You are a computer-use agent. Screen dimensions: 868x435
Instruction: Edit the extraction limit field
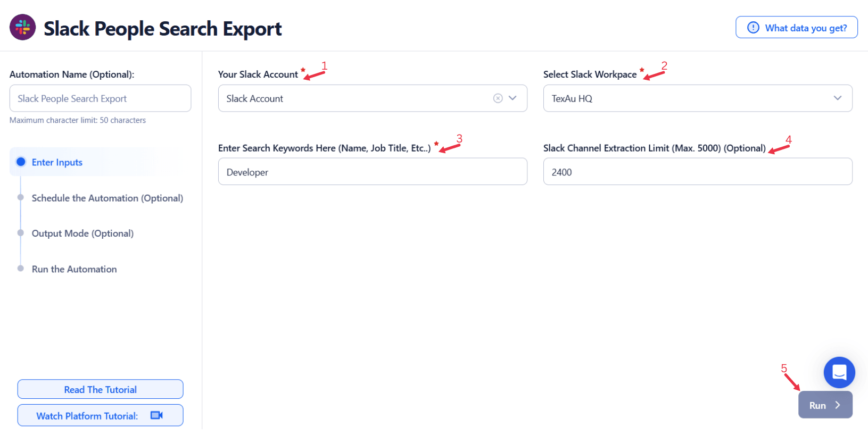[x=697, y=172]
